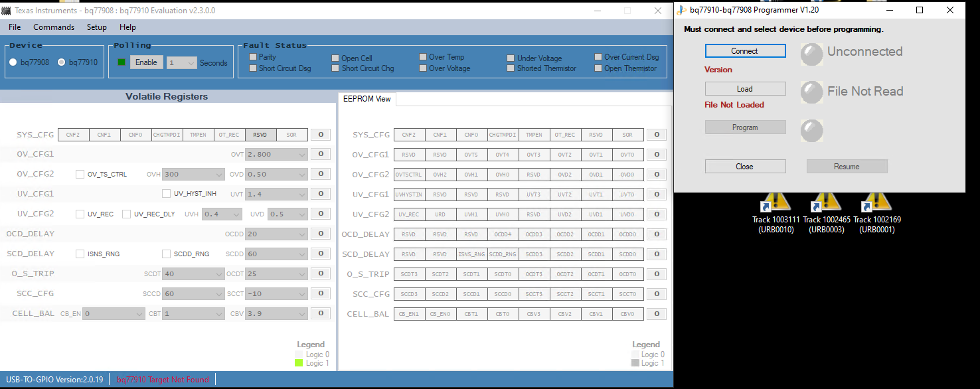Open the CBV 3.9 dropdown
The height and width of the screenshot is (389, 980).
click(276, 314)
